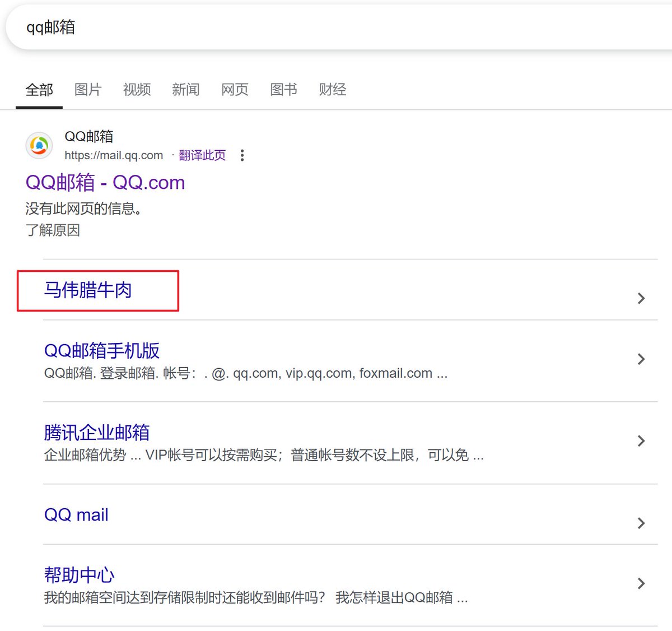The width and height of the screenshot is (672, 631).
Task: Click the QQ邮箱 site name above the URL
Action: (89, 136)
